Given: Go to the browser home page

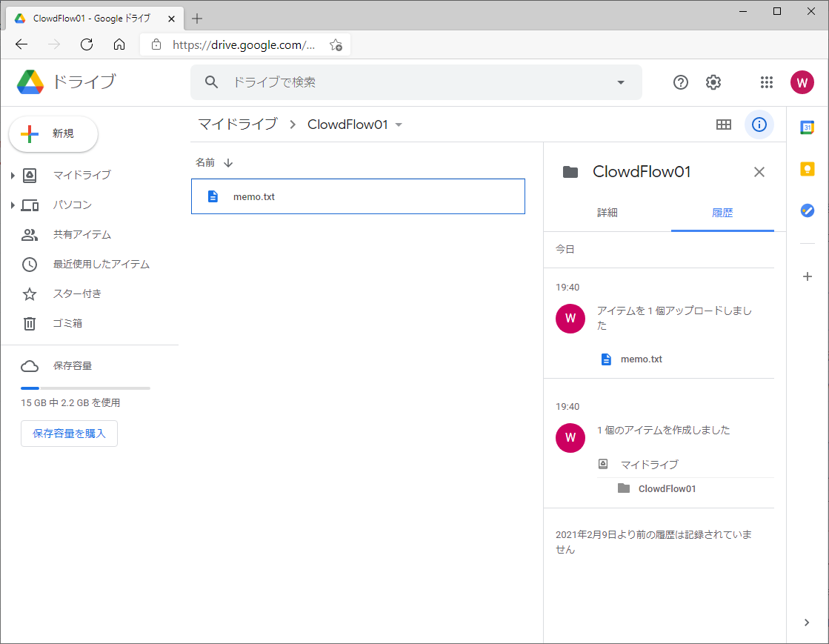Looking at the screenshot, I should point(119,44).
